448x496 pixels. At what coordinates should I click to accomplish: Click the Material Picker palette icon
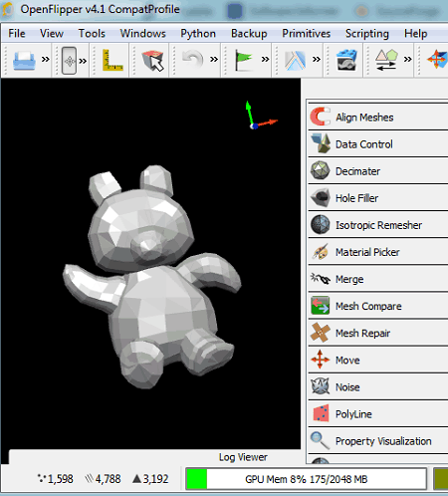pyautogui.click(x=320, y=252)
